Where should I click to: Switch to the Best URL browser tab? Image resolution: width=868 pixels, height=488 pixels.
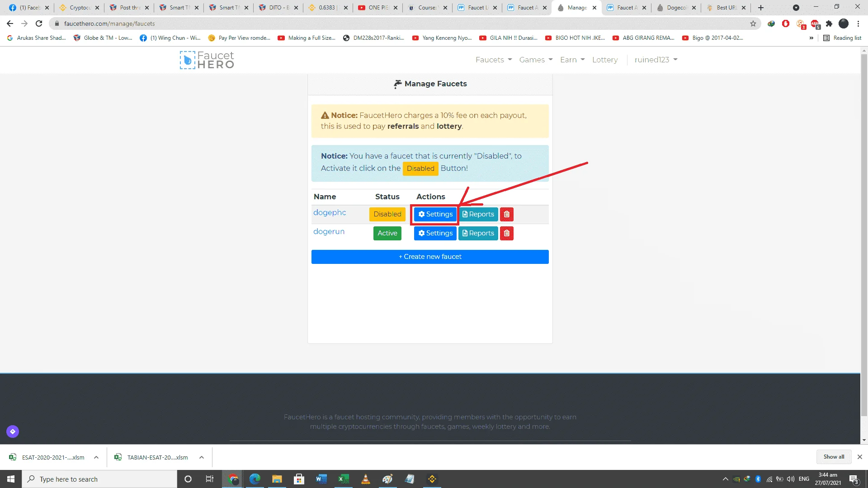[726, 8]
